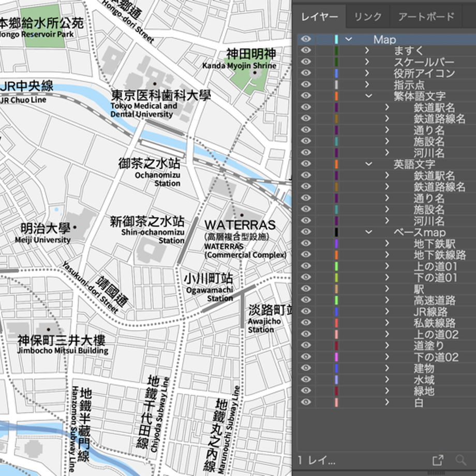Click the 東京医科歯科大學 label on the map

[160, 96]
